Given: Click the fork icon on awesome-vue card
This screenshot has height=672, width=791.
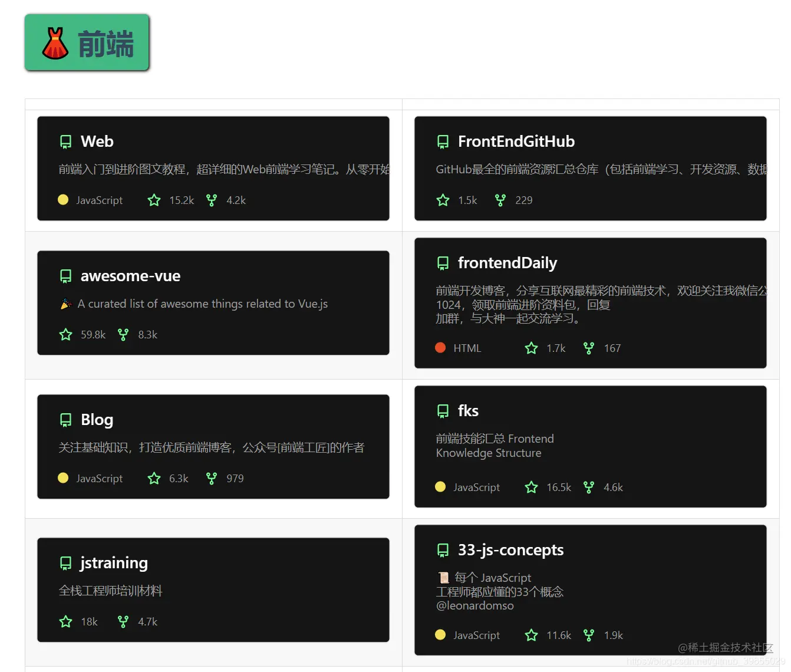Looking at the screenshot, I should click(x=123, y=335).
